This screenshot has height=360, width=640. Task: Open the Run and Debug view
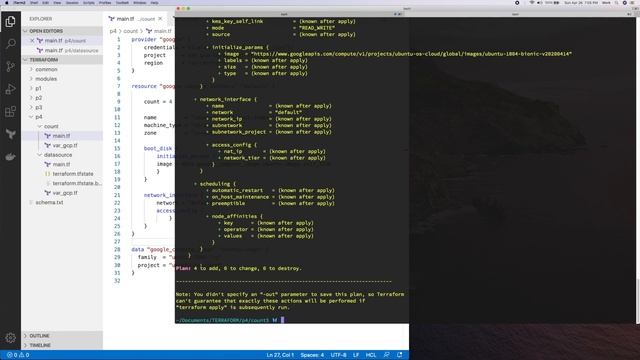(11, 89)
